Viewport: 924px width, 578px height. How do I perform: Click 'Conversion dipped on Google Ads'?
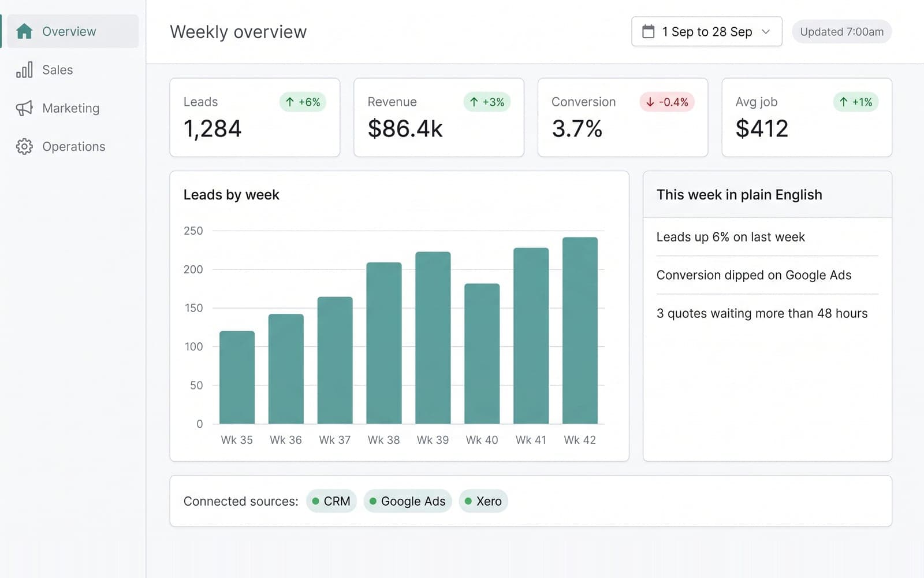pos(754,275)
